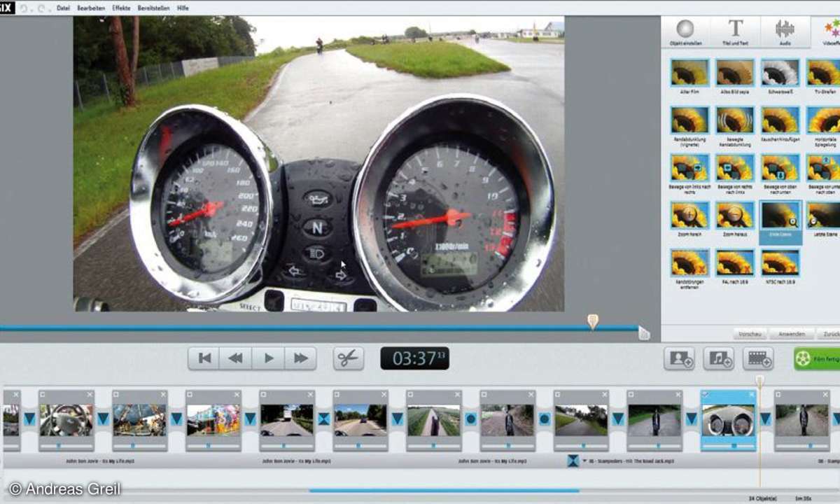
Task: Remove the selected speedometer clip with X
Action: coord(752,395)
